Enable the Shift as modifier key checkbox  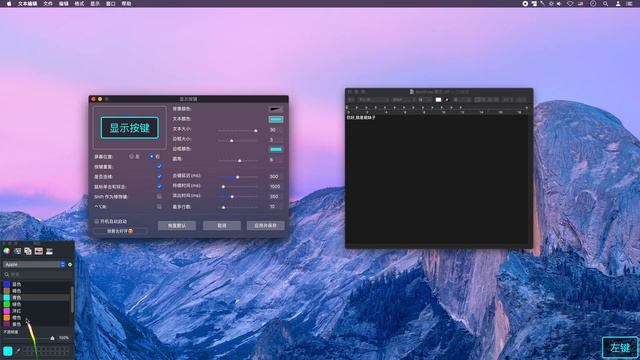(x=159, y=196)
